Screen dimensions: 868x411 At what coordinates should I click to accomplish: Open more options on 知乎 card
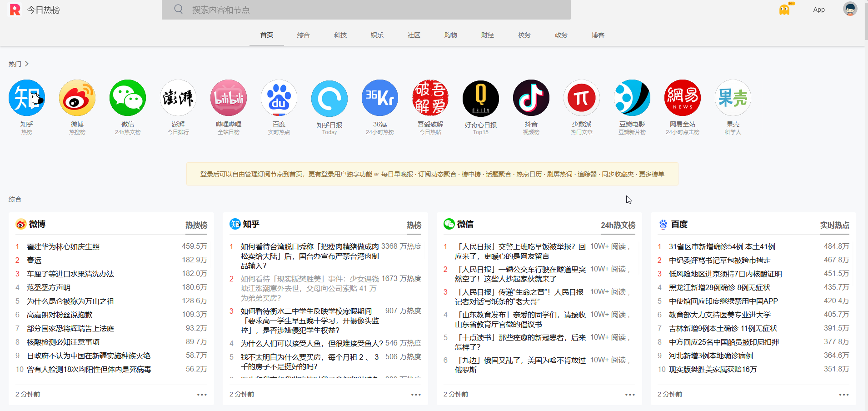coord(416,395)
